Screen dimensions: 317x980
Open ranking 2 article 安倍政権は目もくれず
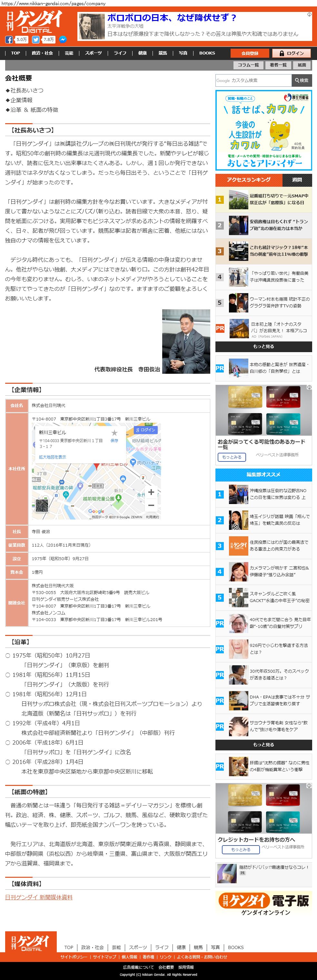coord(264,225)
